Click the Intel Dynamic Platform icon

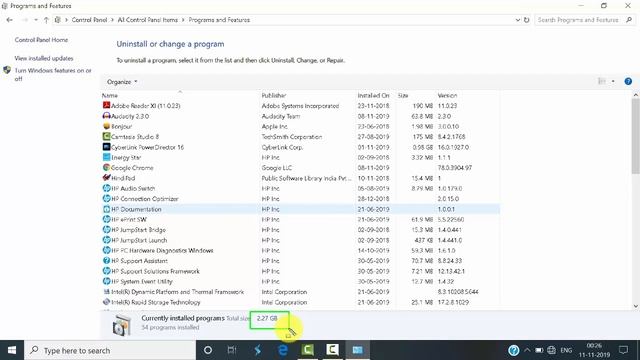(107, 292)
